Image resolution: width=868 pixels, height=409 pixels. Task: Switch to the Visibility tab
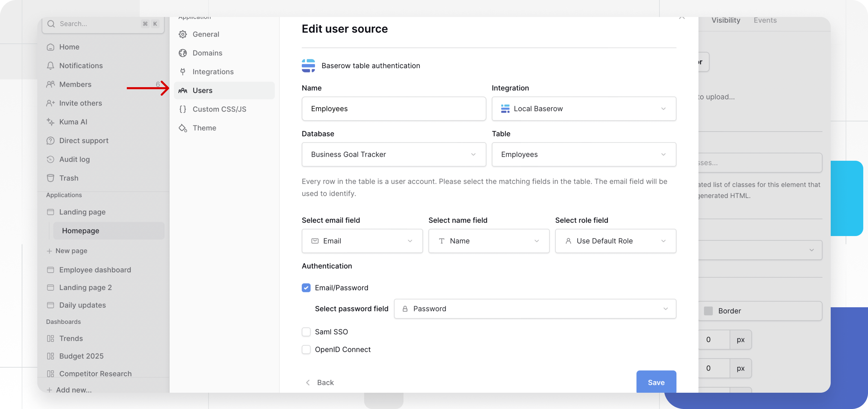tap(725, 20)
